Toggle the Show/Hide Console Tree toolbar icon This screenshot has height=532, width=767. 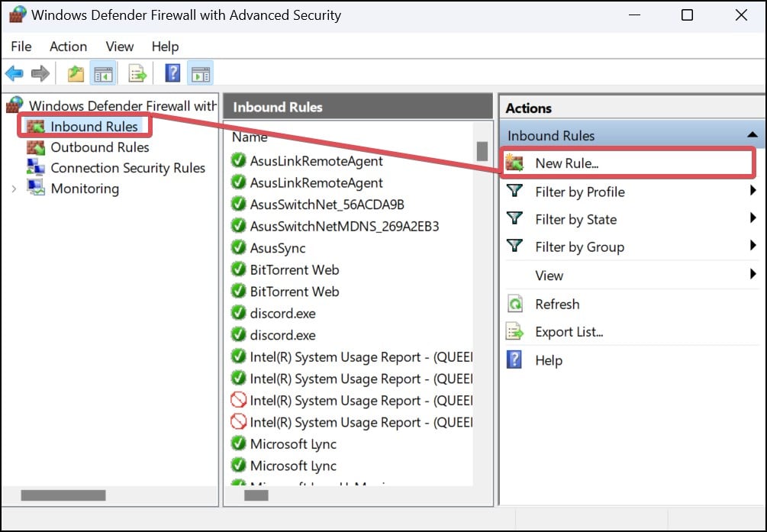pos(103,74)
